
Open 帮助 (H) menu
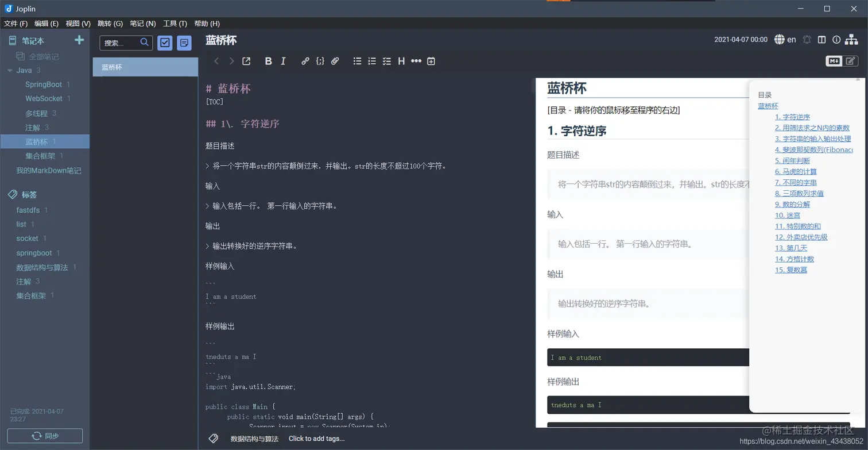tap(207, 24)
